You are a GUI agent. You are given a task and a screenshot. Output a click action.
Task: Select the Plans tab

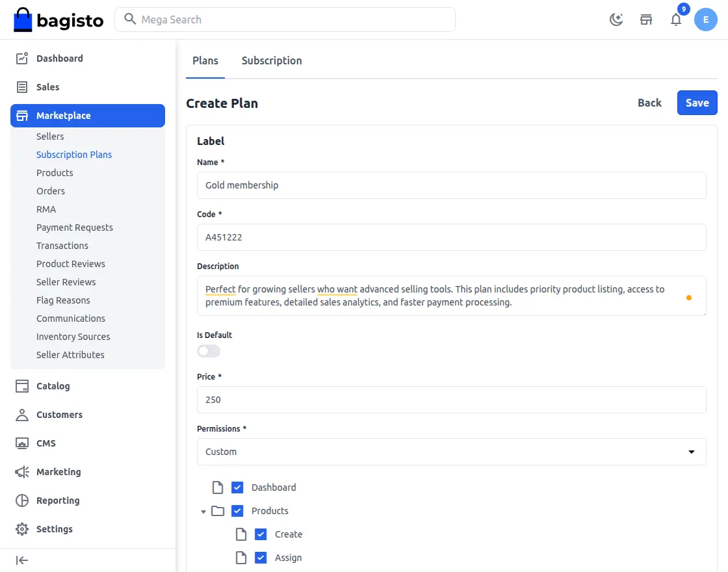[205, 60]
